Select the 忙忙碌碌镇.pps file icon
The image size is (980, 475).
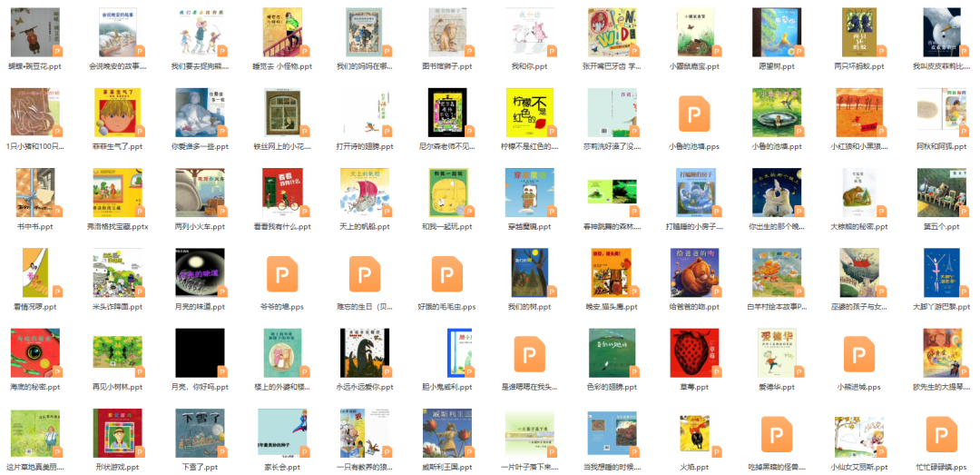click(941, 434)
